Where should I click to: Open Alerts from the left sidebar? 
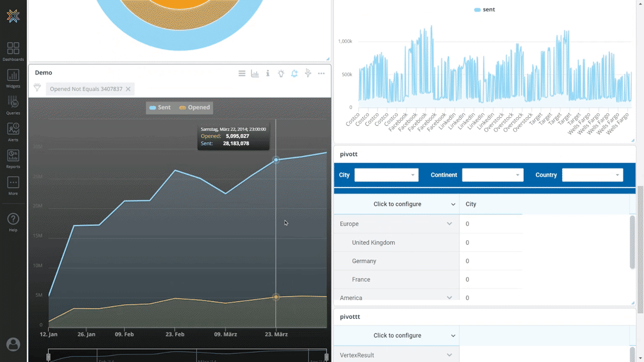click(x=13, y=132)
